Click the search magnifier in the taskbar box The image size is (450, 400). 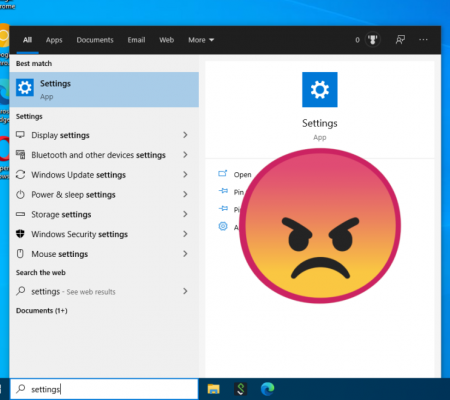[21, 389]
